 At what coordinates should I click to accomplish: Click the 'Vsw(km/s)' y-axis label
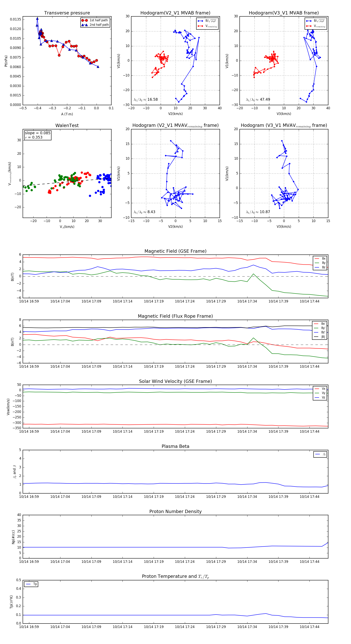pyautogui.click(x=8, y=407)
